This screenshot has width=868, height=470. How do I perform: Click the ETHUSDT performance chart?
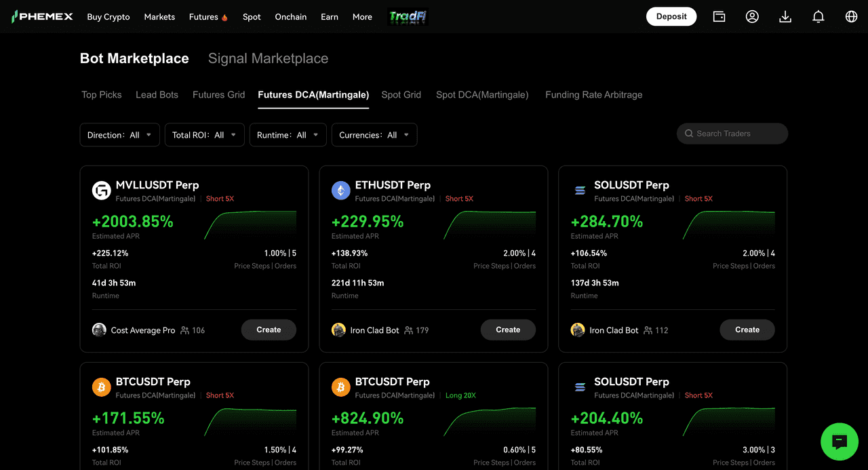490,225
